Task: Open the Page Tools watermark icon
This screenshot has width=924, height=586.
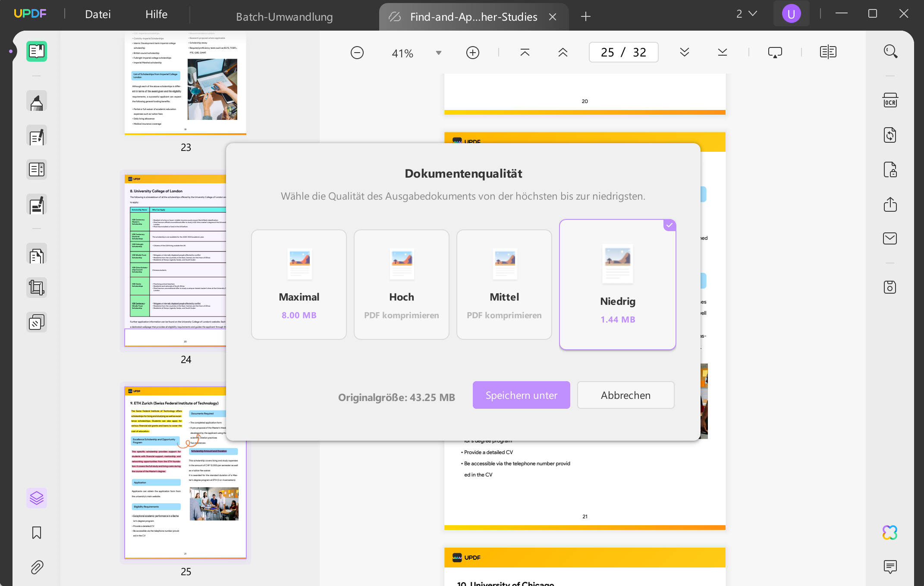Action: 37,322
